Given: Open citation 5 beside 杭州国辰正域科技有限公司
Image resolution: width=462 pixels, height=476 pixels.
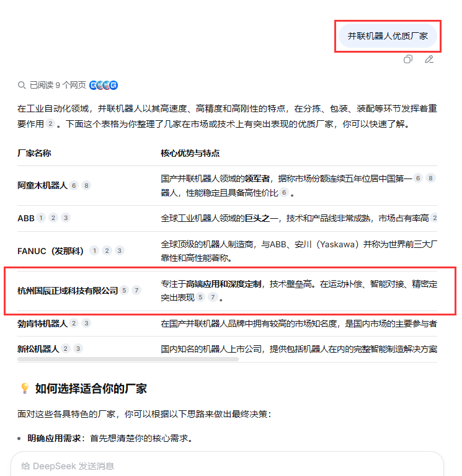Looking at the screenshot, I should pyautogui.click(x=124, y=291).
